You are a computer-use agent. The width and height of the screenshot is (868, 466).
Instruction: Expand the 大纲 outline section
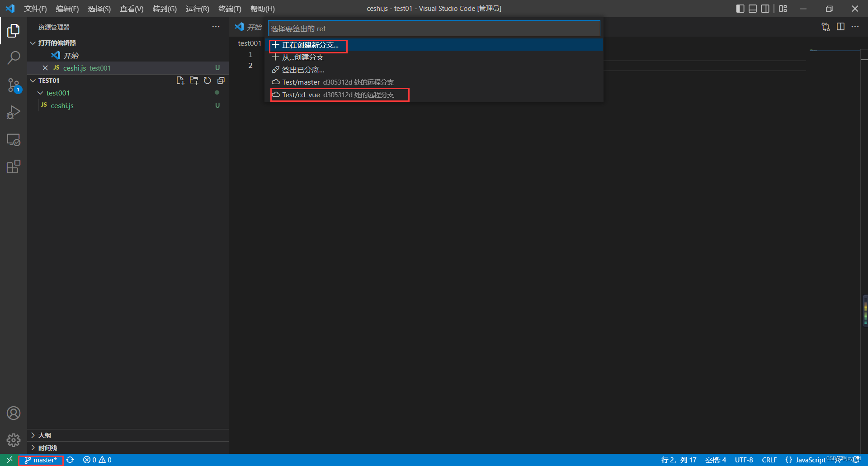[128, 435]
